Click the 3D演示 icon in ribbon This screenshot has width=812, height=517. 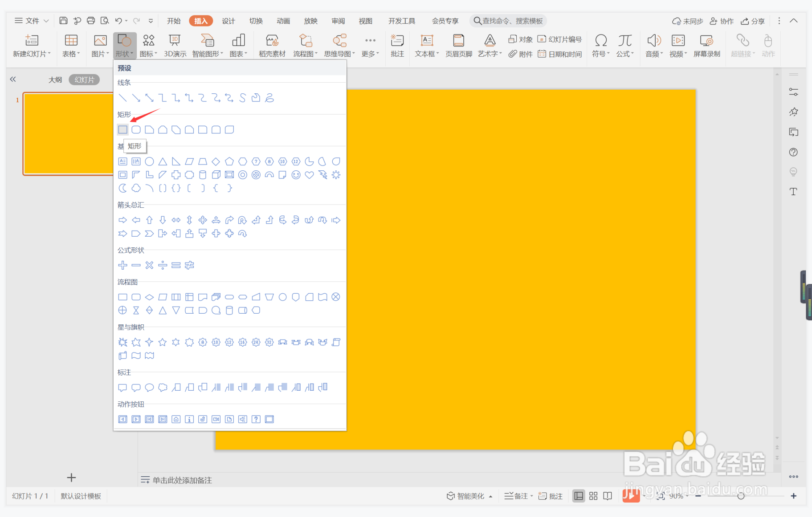[x=175, y=46]
